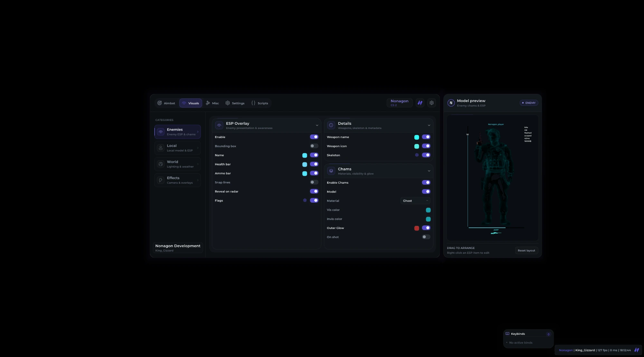The height and width of the screenshot is (357, 644).
Task: Select the Effects category
Action: coord(177,180)
